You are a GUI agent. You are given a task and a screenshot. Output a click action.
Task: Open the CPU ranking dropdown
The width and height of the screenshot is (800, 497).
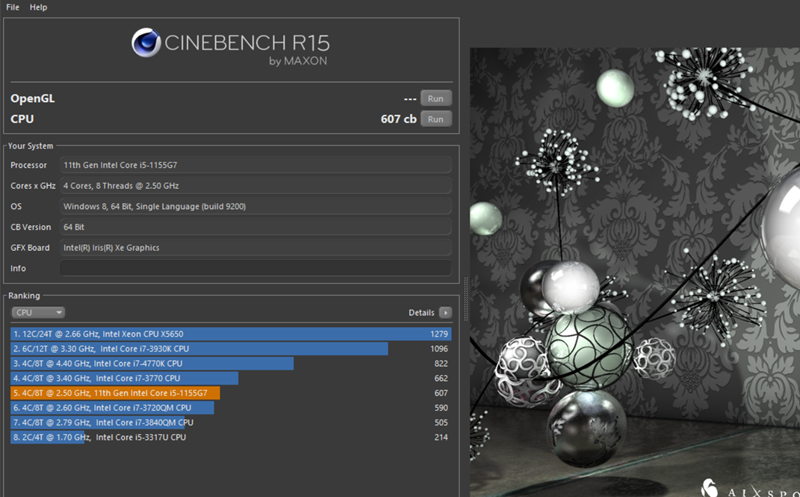pyautogui.click(x=38, y=312)
